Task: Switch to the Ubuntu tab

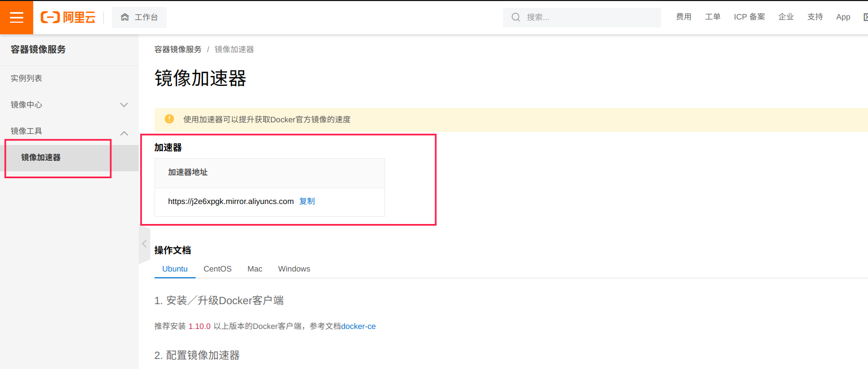Action: 175,269
